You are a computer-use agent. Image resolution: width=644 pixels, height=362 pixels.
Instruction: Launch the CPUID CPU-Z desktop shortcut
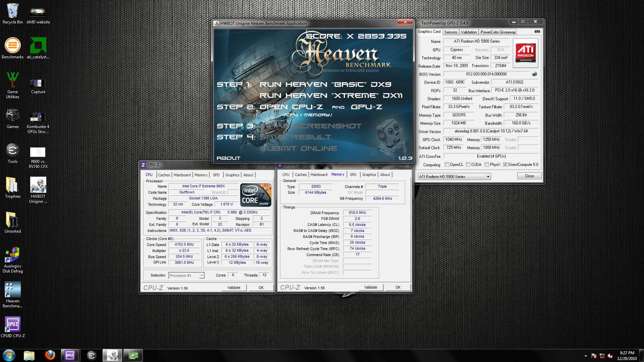(12, 327)
